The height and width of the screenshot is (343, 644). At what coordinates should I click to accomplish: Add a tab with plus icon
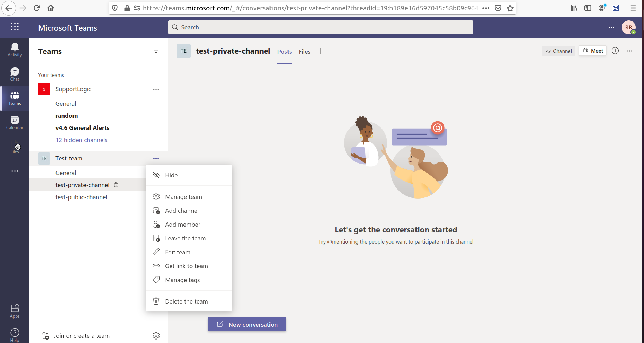(321, 51)
